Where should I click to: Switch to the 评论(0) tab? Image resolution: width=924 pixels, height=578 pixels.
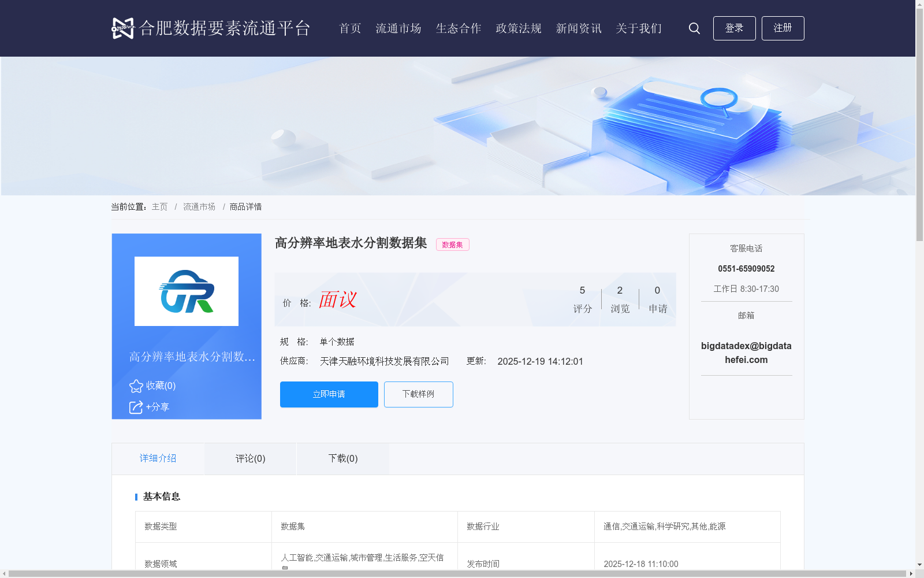click(x=251, y=459)
